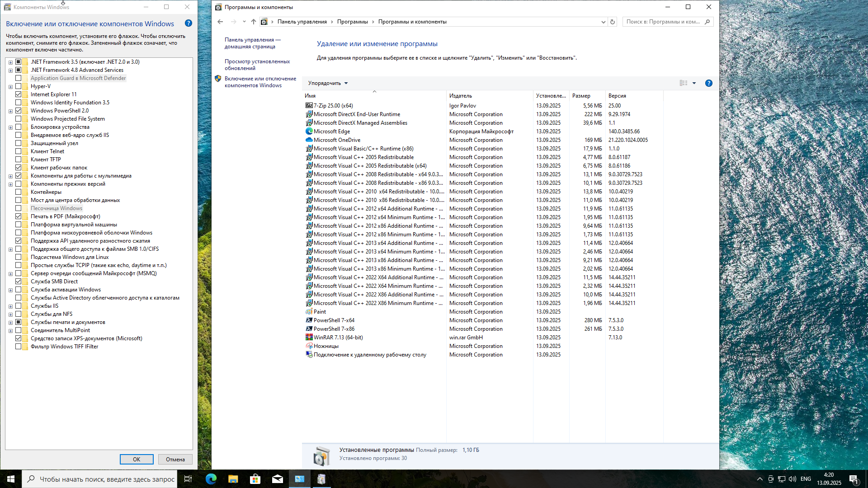Viewport: 868px width, 488px height.
Task: Click the blue help icon in the Programs window
Action: point(708,83)
